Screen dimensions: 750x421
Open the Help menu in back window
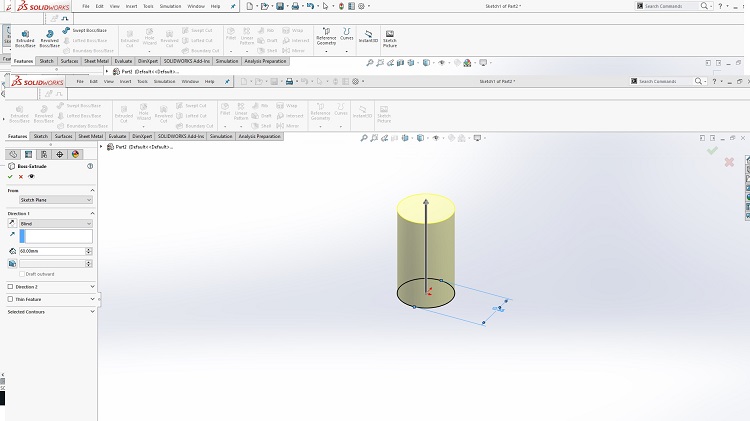click(x=215, y=6)
